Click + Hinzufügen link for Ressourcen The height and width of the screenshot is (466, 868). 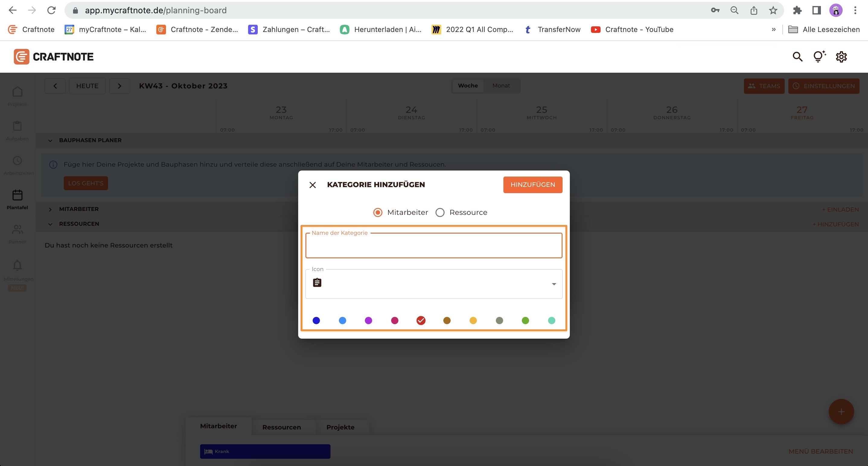tap(835, 224)
